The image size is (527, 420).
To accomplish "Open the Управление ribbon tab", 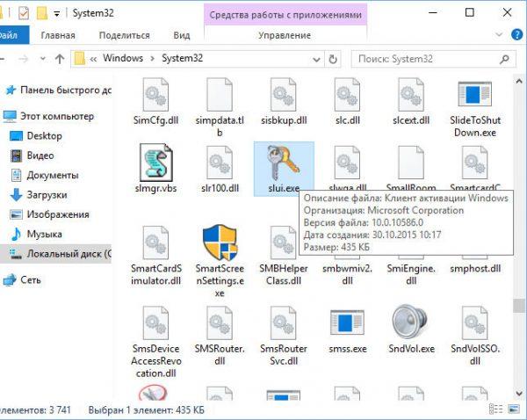I will coord(285,35).
